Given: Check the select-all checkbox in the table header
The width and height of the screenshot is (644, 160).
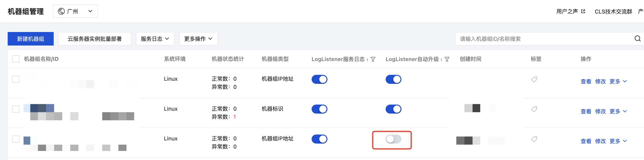Looking at the screenshot, I should tap(16, 59).
